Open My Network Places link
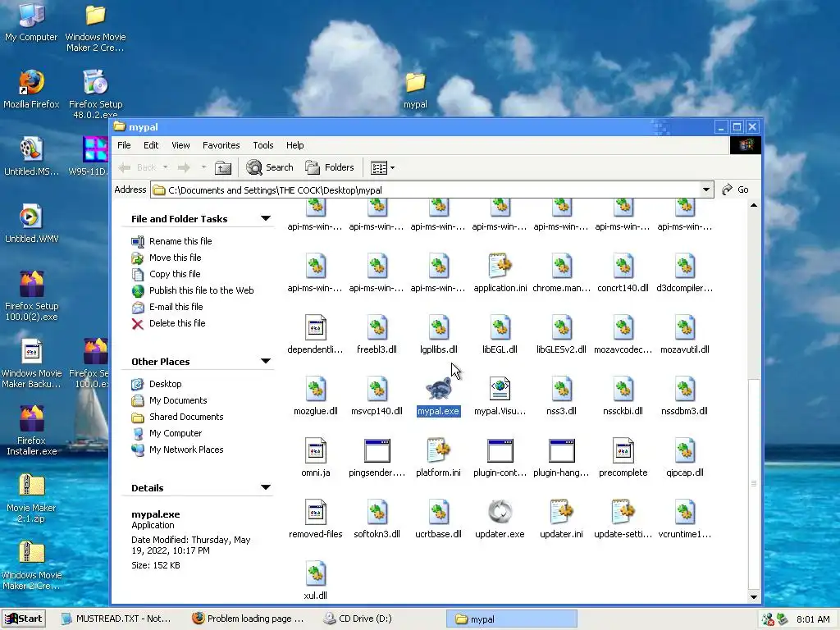The width and height of the screenshot is (840, 630). [x=186, y=450]
